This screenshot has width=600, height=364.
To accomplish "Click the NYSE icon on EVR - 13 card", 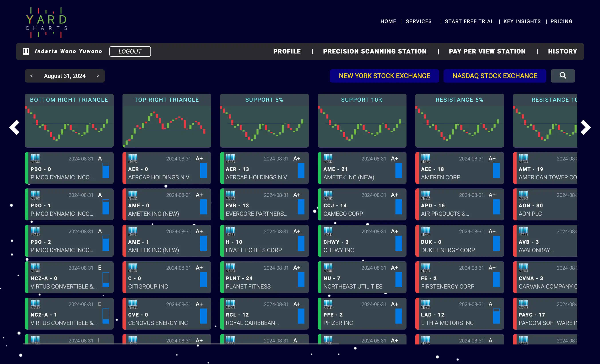I will coord(230,195).
